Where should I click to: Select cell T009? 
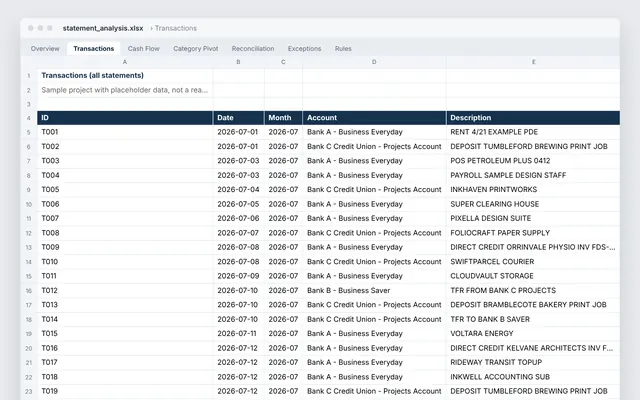[124, 247]
